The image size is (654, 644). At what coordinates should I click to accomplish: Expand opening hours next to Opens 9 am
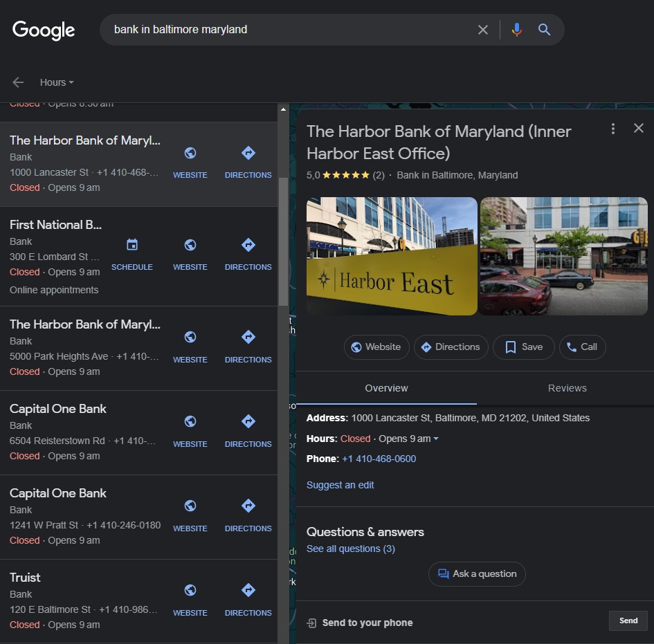point(436,439)
